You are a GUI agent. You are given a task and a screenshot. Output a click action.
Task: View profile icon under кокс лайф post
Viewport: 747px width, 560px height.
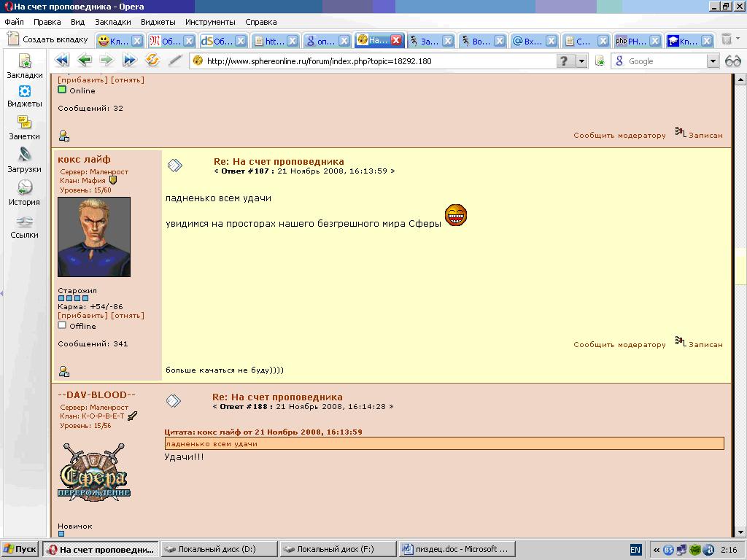pos(64,371)
